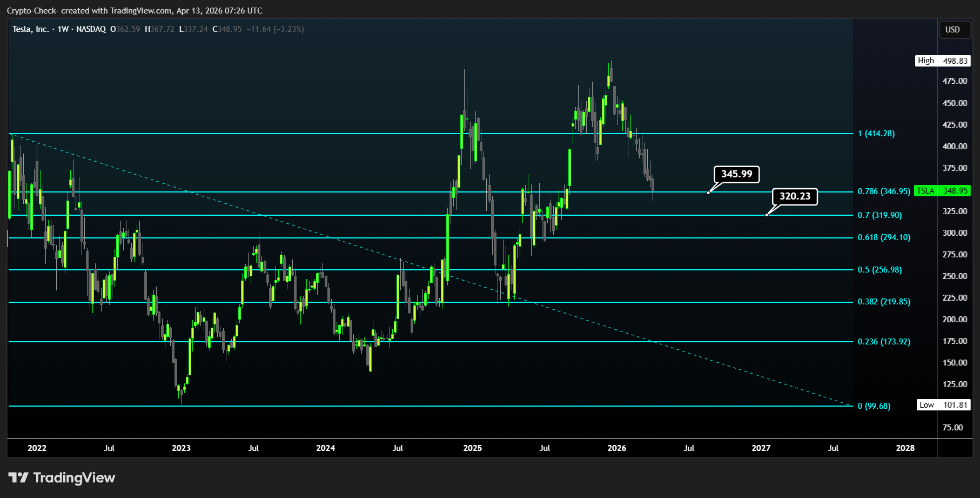Select the 0.236 (173.92) Fibonacci label
This screenshot has width=980, height=498.
[x=884, y=342]
